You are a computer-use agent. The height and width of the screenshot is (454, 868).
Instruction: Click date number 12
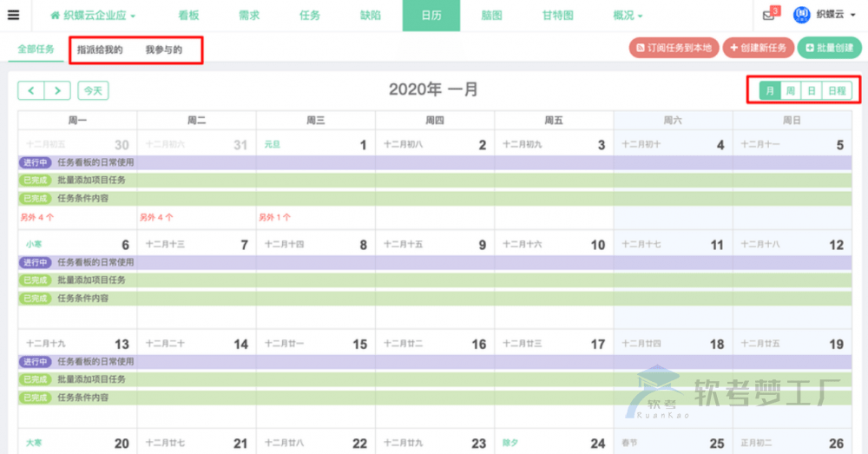coord(837,245)
